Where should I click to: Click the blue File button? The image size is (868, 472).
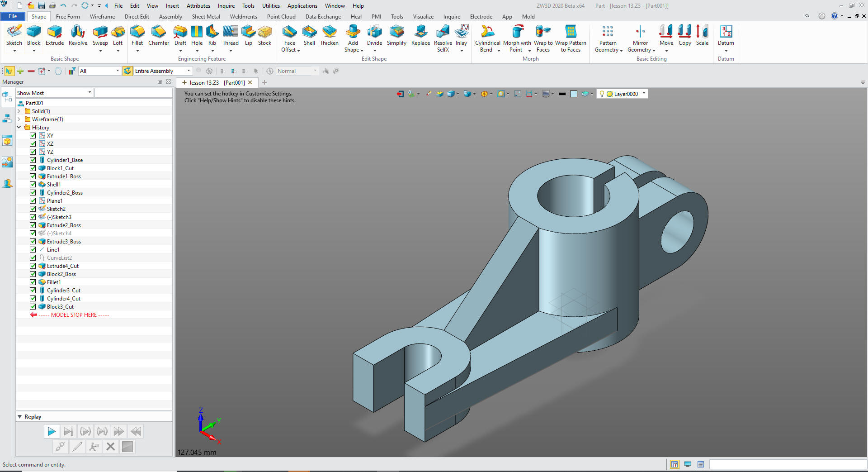[13, 16]
